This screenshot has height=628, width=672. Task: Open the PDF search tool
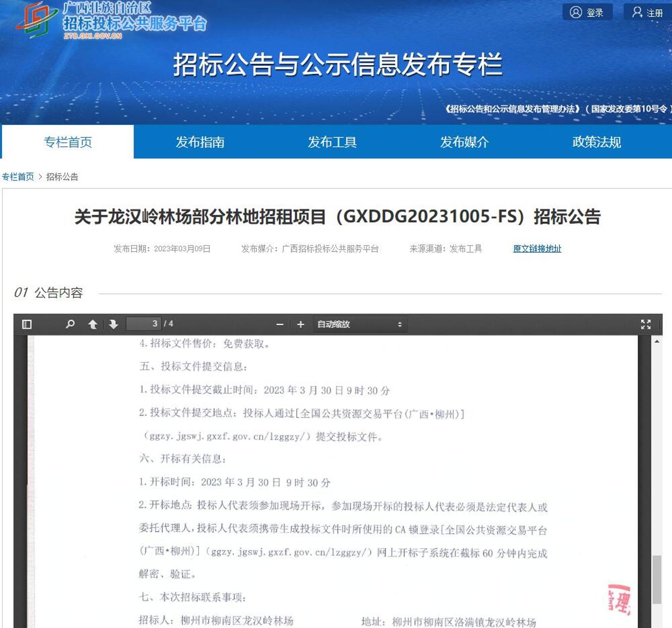coord(70,324)
